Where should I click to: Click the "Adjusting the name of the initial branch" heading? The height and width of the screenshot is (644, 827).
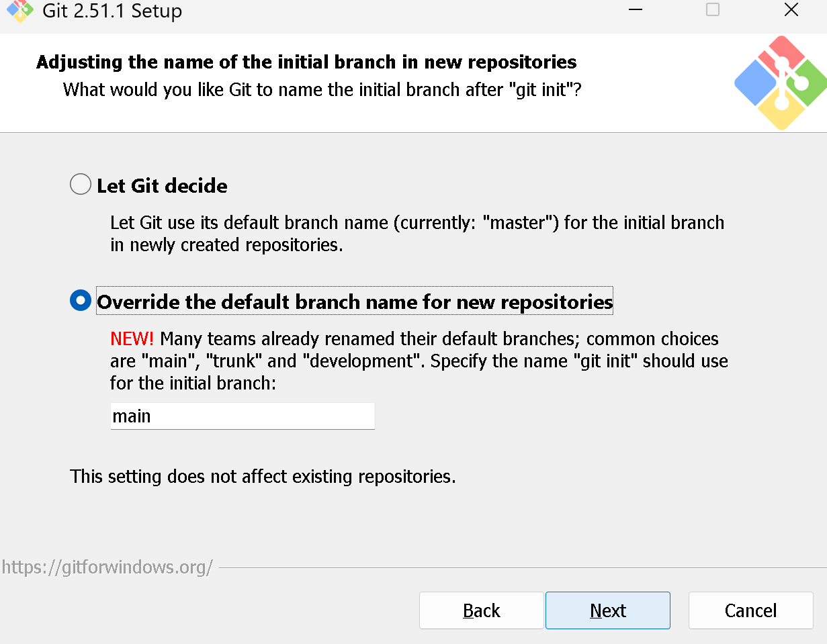[306, 62]
